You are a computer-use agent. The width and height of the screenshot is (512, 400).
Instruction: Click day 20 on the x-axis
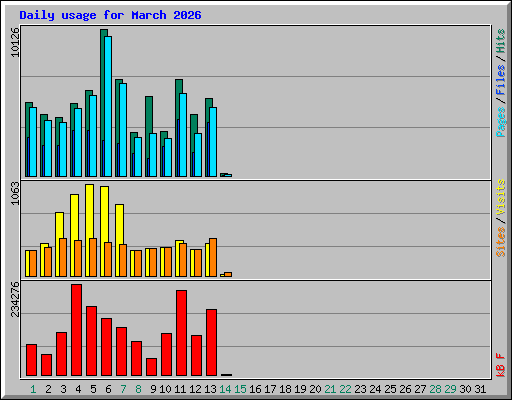coord(315,389)
